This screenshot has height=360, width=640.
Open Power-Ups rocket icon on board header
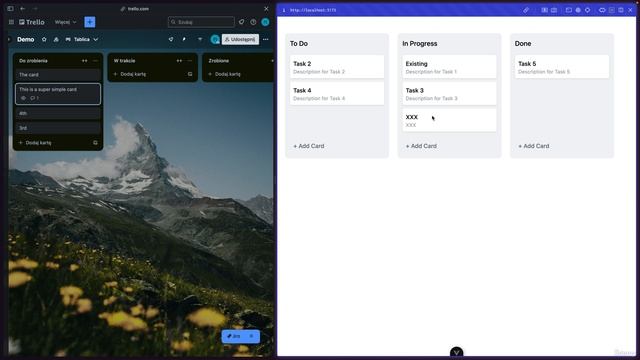[171, 40]
